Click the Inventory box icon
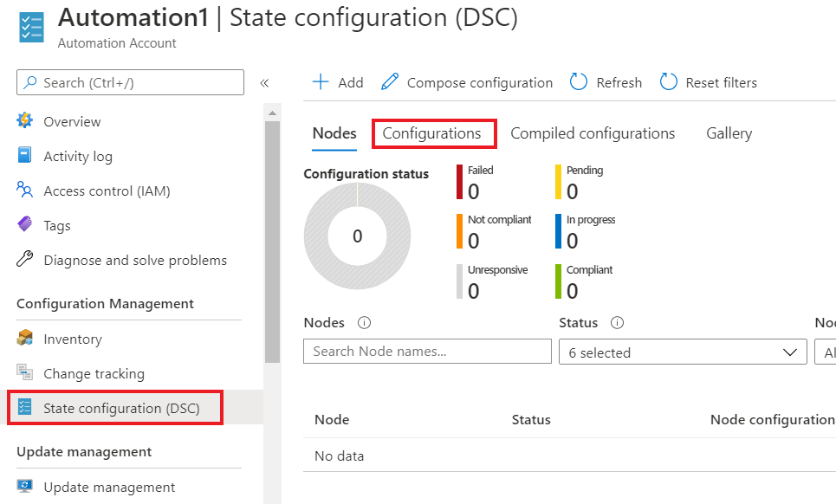Viewport: 836px width, 504px height. tap(25, 339)
